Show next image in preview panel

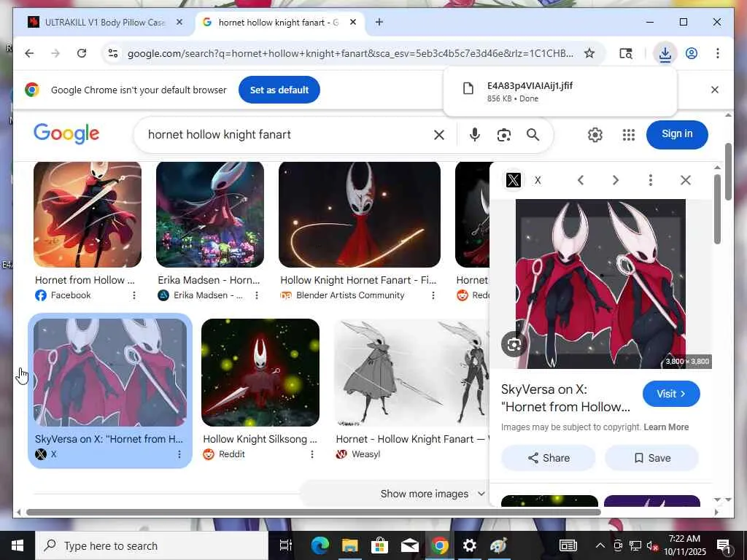click(615, 180)
